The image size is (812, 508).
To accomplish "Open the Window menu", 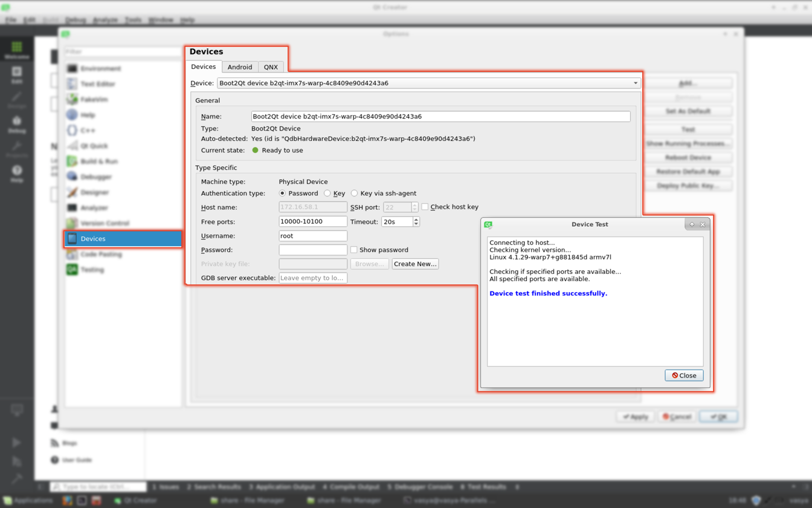I will coord(161,20).
